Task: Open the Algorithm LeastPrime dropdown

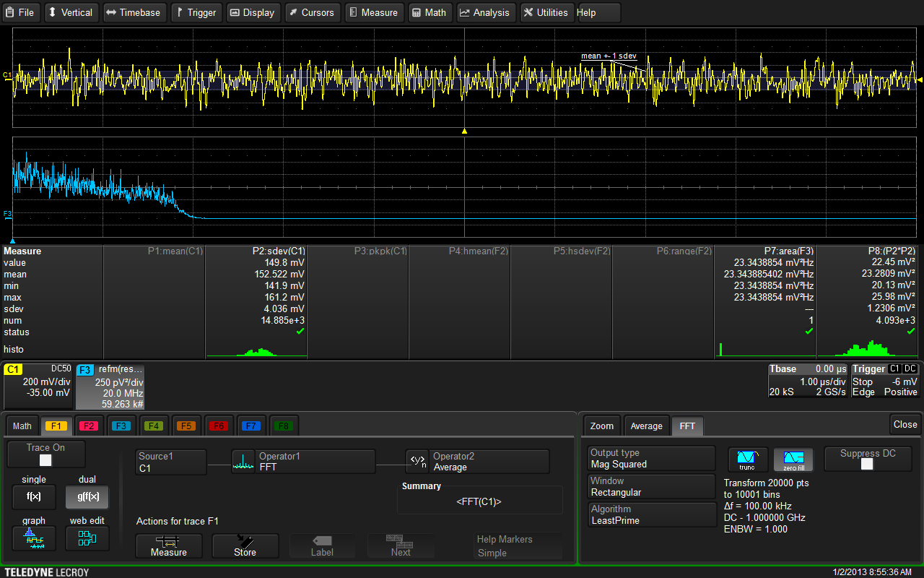Action: pyautogui.click(x=651, y=514)
